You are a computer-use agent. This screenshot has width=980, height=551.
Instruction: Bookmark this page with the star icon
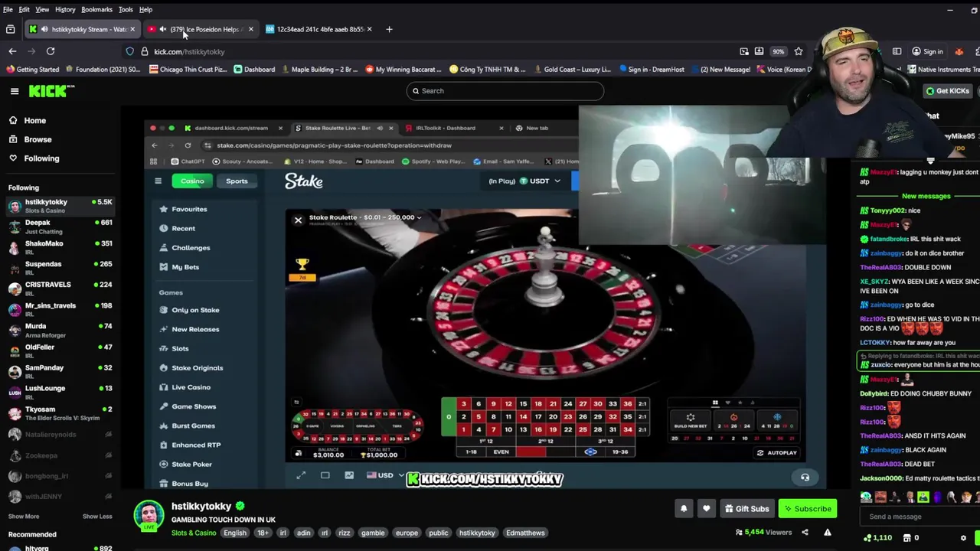pyautogui.click(x=799, y=51)
